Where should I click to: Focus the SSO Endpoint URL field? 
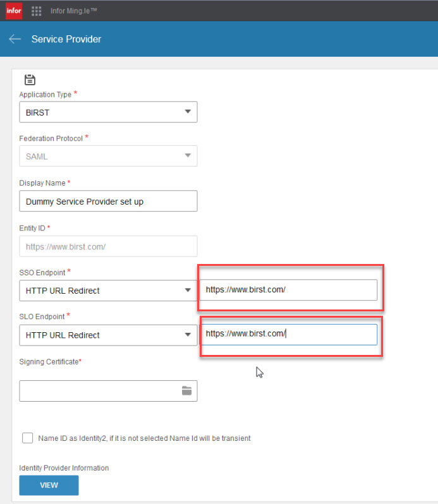click(x=288, y=290)
